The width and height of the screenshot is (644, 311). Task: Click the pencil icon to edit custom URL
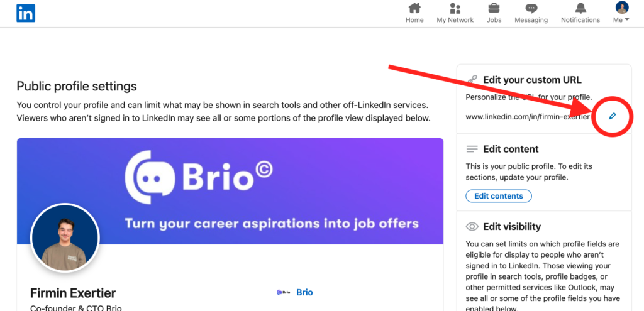coord(613,116)
